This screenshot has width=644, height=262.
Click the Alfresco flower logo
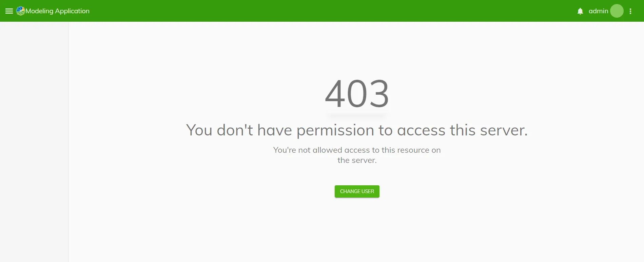coord(20,11)
